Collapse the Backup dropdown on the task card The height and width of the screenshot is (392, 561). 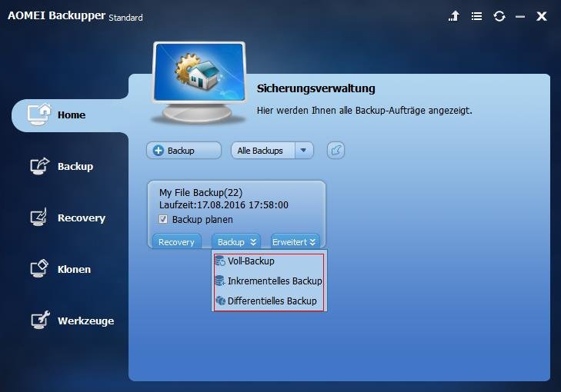click(x=236, y=242)
